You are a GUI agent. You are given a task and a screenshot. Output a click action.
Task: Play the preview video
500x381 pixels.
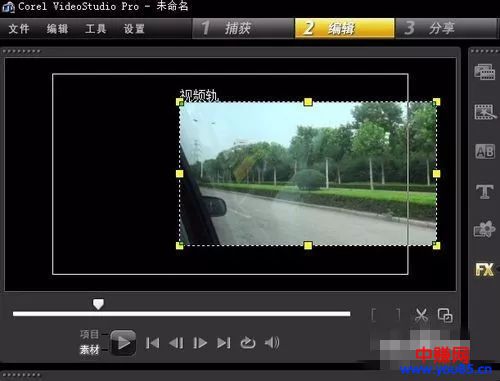(x=123, y=343)
